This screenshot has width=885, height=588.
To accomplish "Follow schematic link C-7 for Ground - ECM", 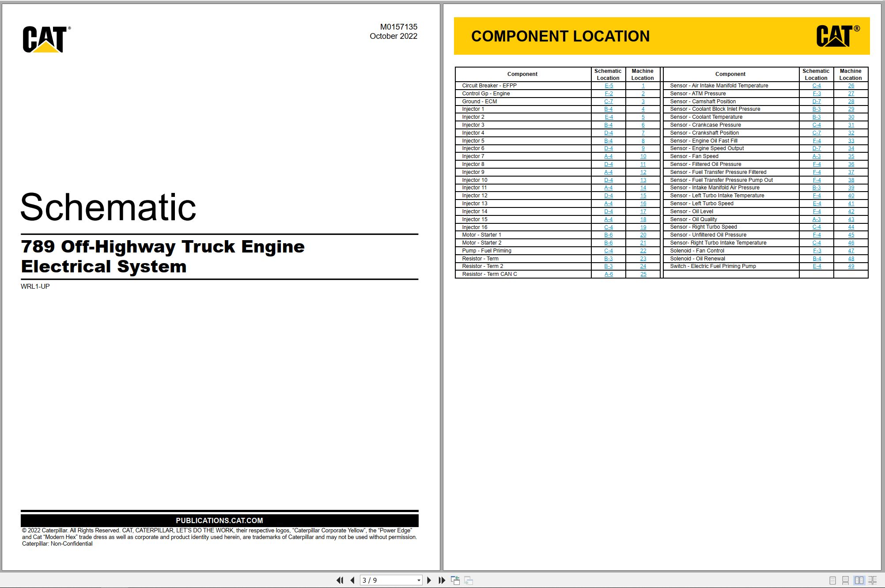I will click(x=609, y=102).
